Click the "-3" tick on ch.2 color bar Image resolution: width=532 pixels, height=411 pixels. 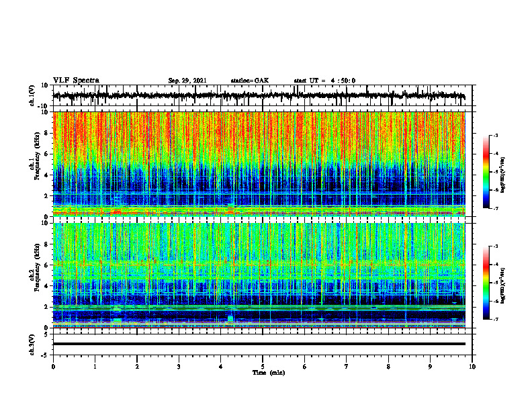(495, 246)
